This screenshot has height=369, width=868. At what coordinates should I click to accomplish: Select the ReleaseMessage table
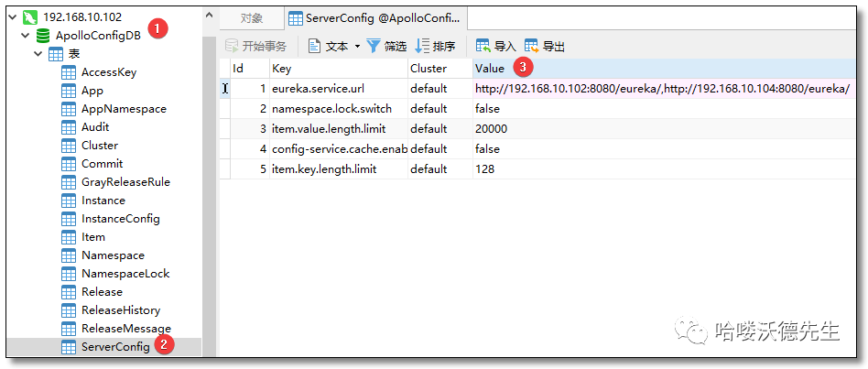click(x=125, y=328)
